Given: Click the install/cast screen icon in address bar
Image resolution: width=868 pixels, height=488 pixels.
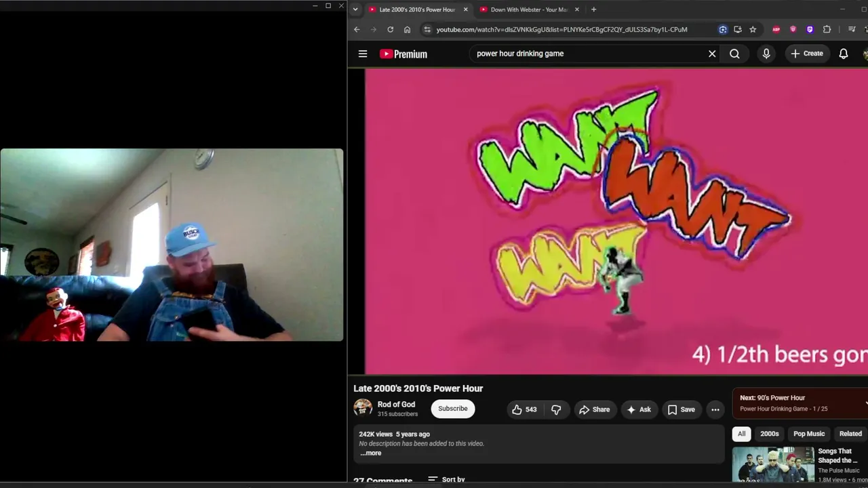Looking at the screenshot, I should point(738,29).
